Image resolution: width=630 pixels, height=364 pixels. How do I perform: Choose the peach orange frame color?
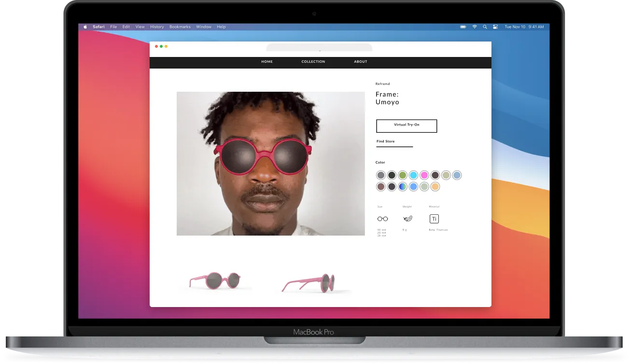tap(435, 186)
